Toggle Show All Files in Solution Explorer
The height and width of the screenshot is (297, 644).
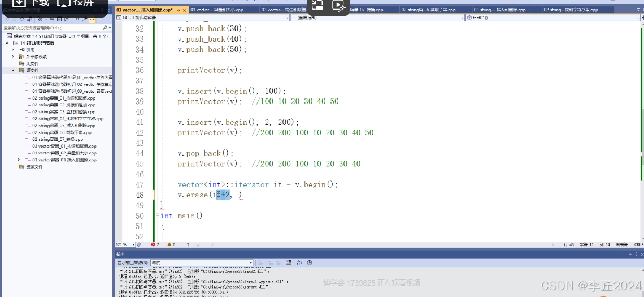pyautogui.click(x=67, y=19)
